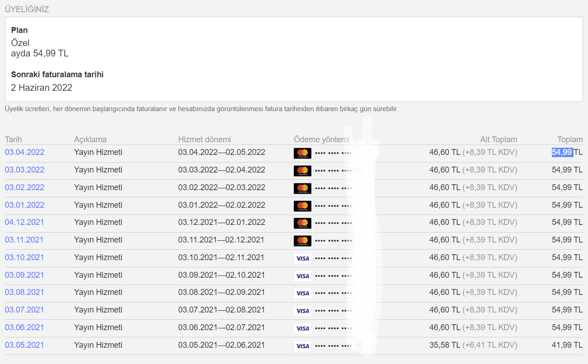Open the 03.02.2022 invoice link
This screenshot has width=588, height=364.
click(x=24, y=187)
